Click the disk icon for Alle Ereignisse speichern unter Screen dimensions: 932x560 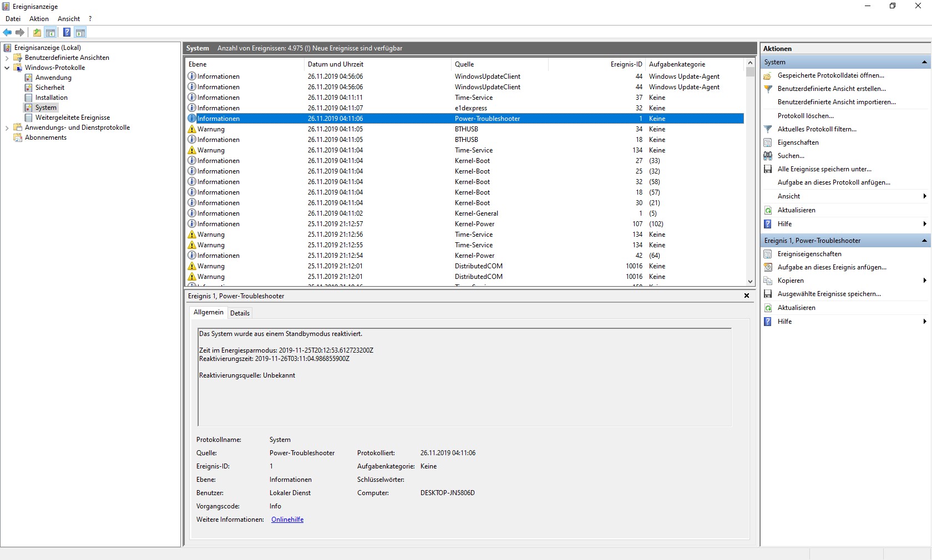pyautogui.click(x=768, y=169)
